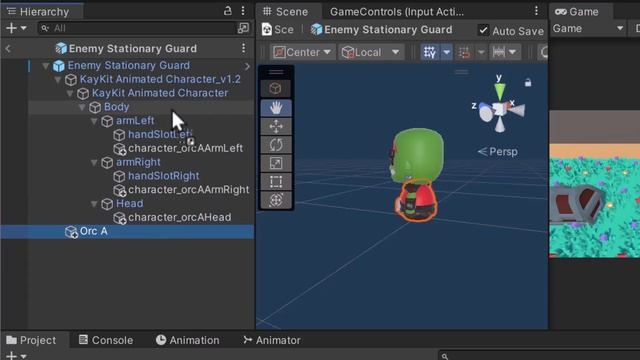Screen dimensions: 640x360
Task: Open the Game display dropdown
Action: tap(588, 29)
